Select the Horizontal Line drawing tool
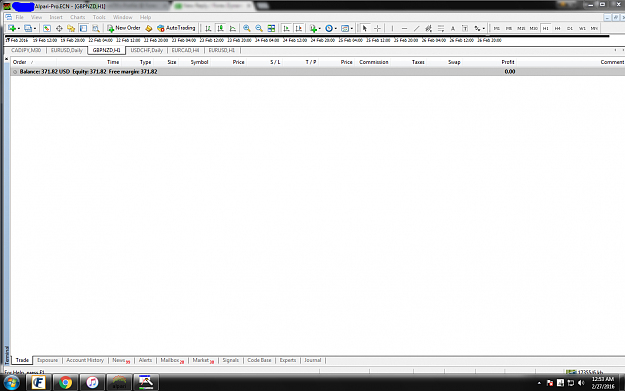 [x=404, y=28]
